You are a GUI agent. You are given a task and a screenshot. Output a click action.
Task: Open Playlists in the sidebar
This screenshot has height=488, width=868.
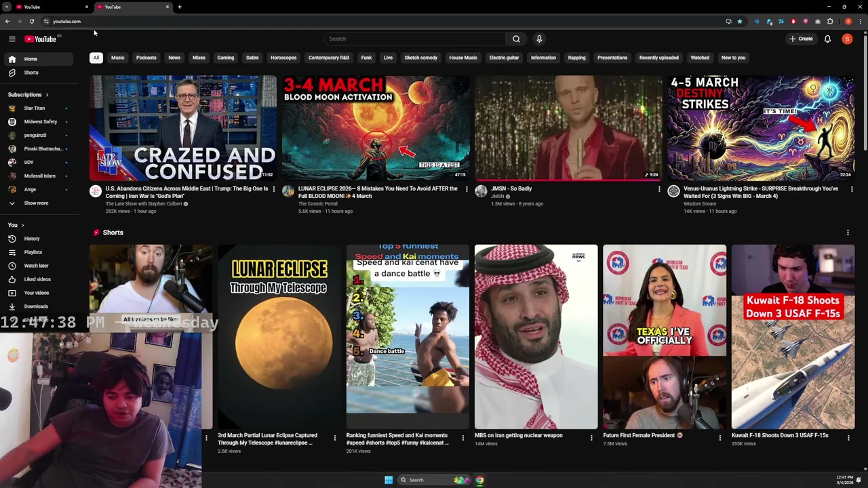tap(37, 252)
